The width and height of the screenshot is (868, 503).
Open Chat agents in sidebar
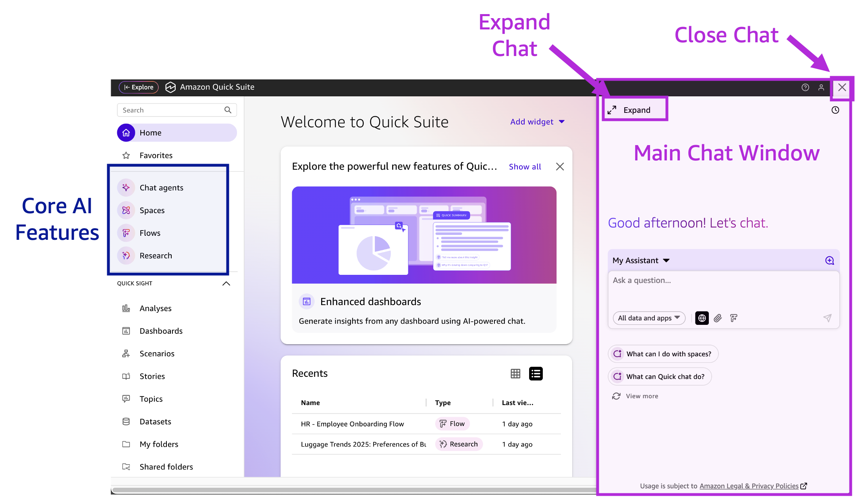tap(161, 188)
